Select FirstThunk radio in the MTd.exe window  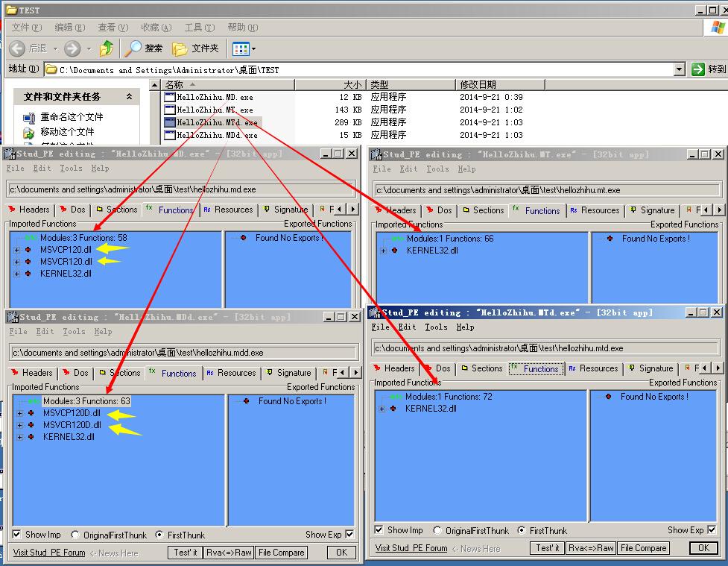(x=522, y=530)
